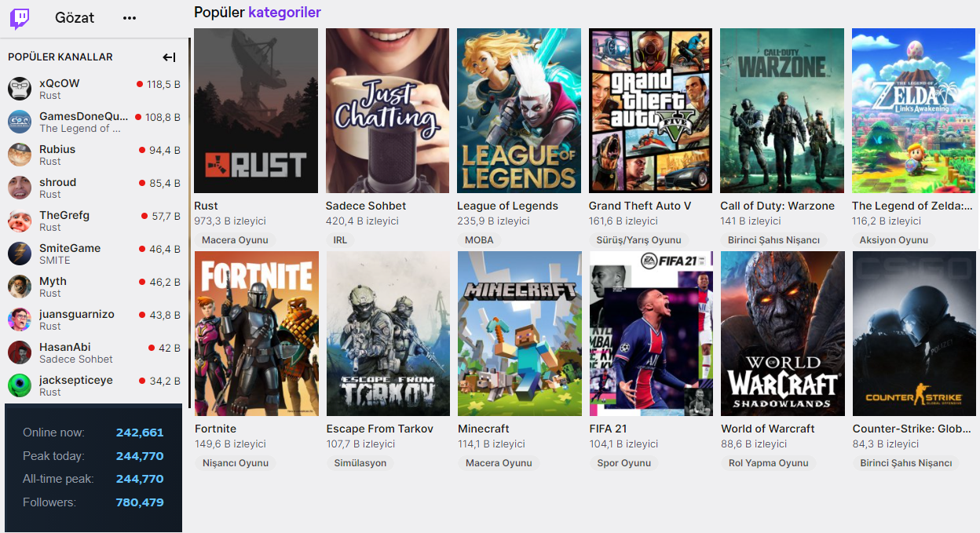Click 'POPÜLER KANALLAR' sidebar heading
The height and width of the screenshot is (533, 980).
[60, 57]
